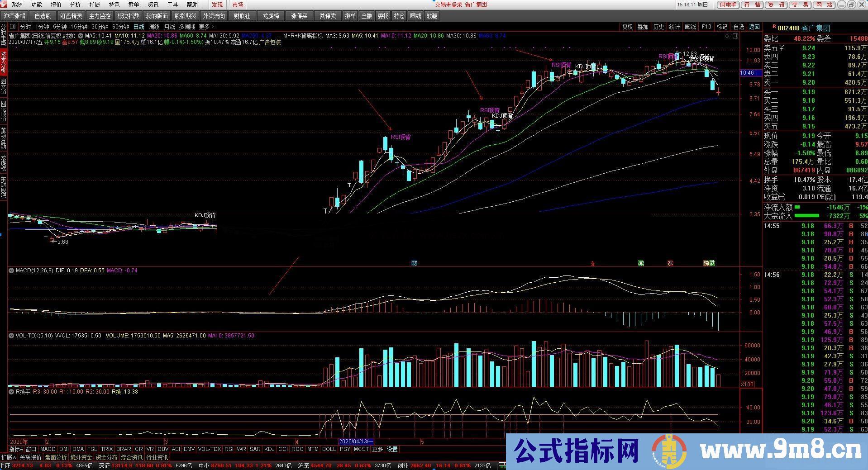Open the 统计 statistics icon

tap(674, 27)
